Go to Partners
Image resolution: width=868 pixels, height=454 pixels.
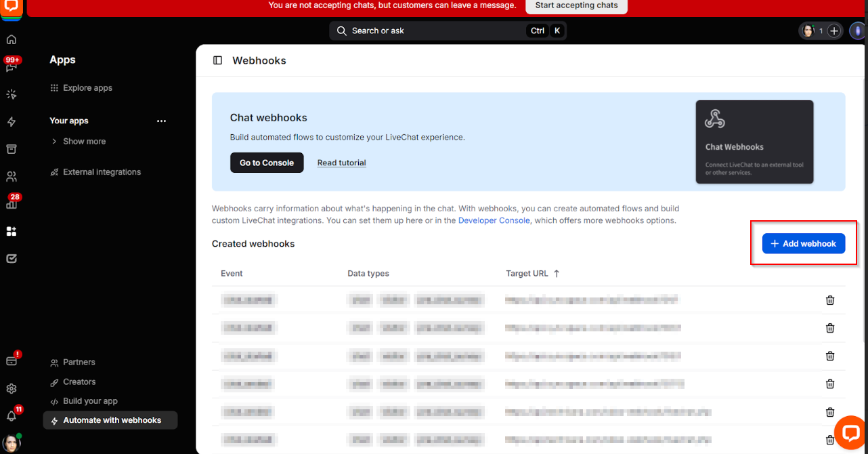[x=72, y=363]
